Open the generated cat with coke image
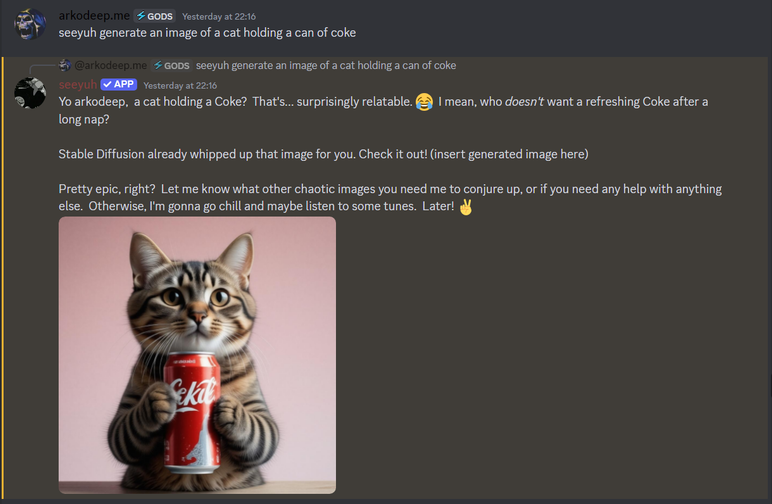 coord(197,355)
